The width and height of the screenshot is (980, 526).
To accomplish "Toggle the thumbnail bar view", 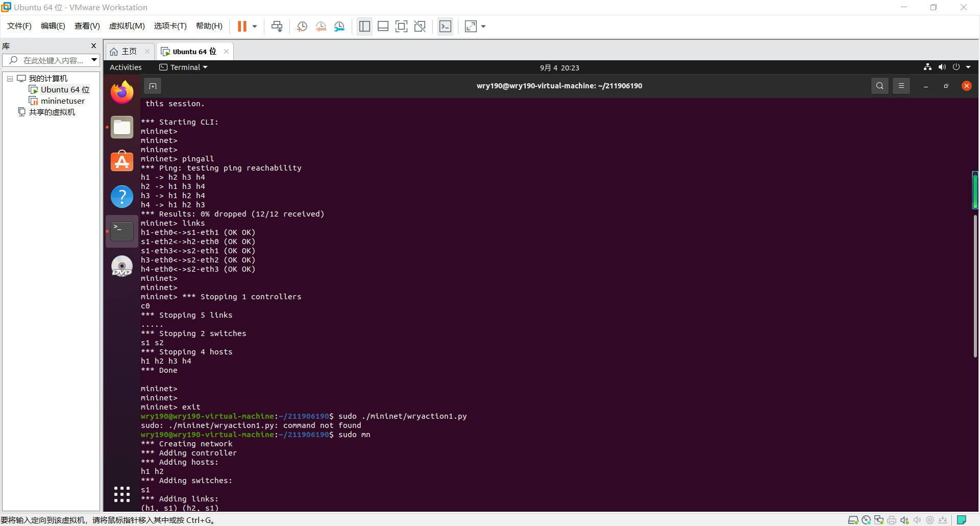I will click(383, 27).
